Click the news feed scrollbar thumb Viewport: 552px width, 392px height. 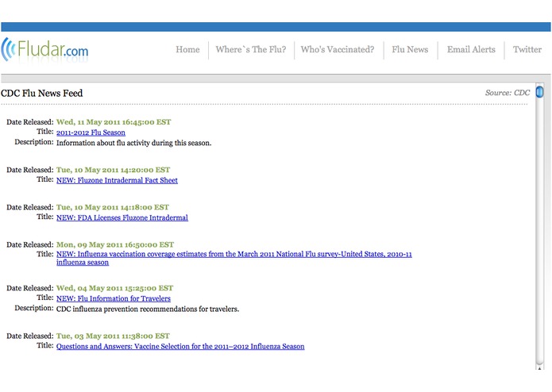pos(539,92)
